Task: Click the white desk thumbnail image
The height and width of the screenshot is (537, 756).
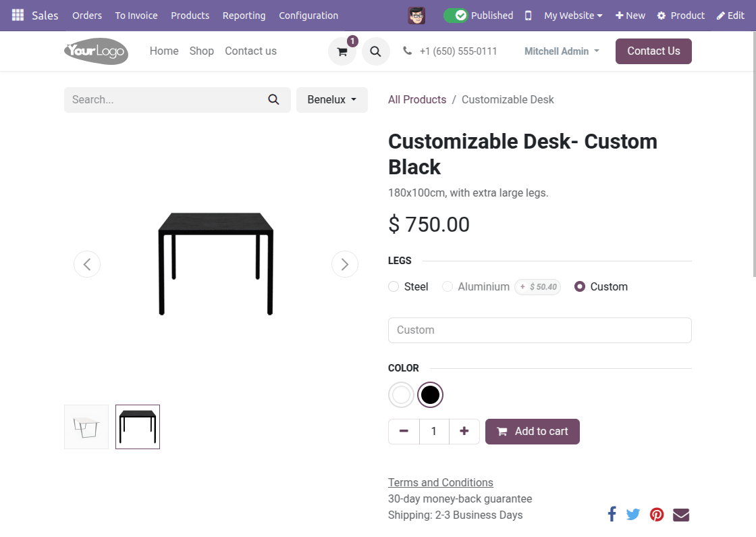Action: [x=86, y=426]
